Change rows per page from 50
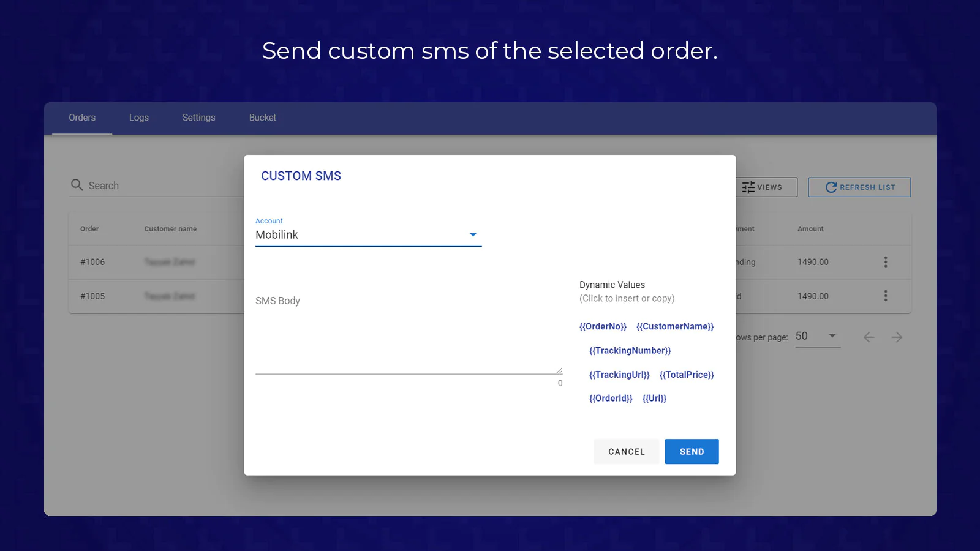Screen dimensions: 980x551 click(817, 336)
